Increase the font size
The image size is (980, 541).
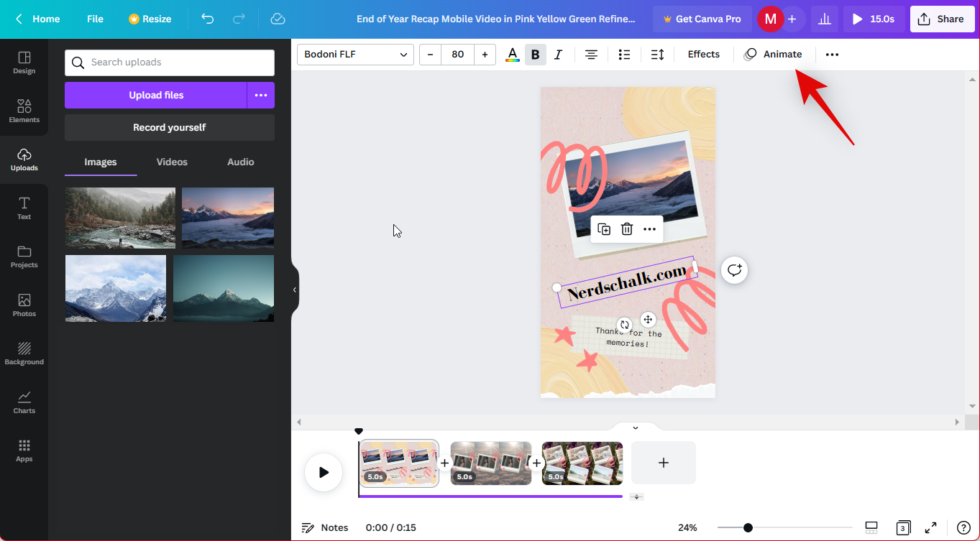pyautogui.click(x=485, y=55)
